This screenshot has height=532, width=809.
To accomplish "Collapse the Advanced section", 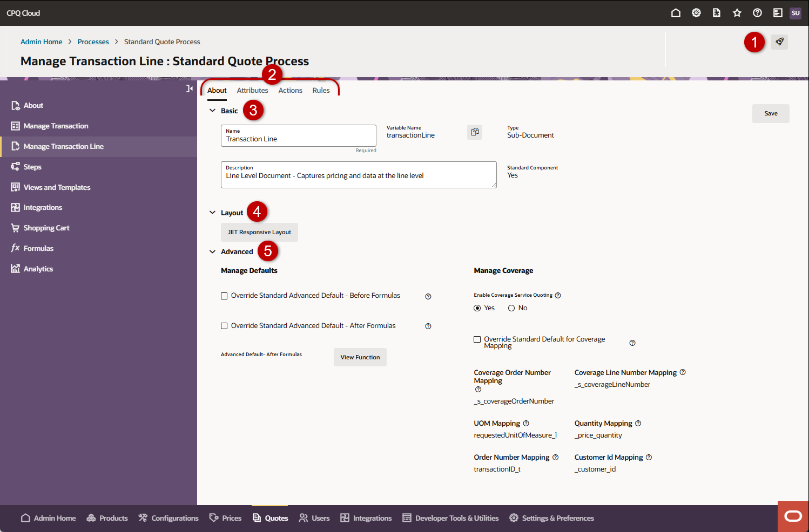I will point(212,251).
